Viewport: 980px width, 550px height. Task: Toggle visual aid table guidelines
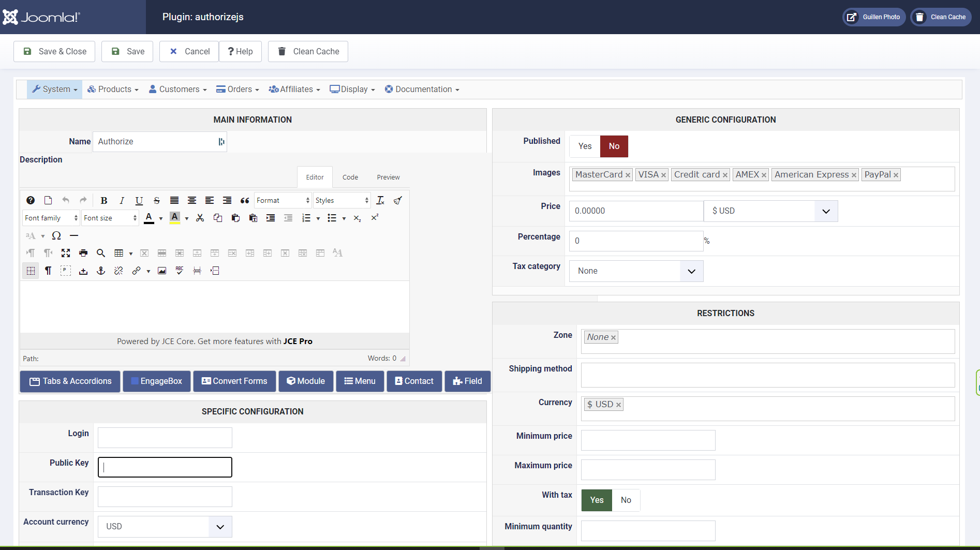coord(31,271)
